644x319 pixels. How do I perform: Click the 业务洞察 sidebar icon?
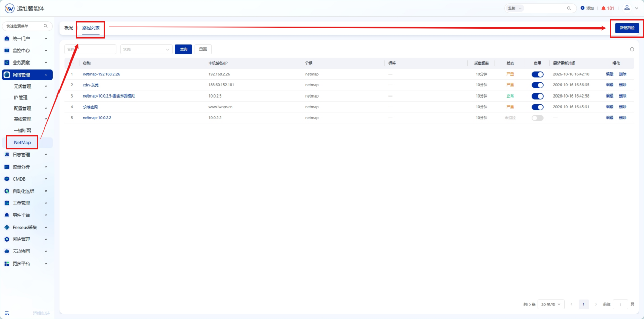coord(7,63)
